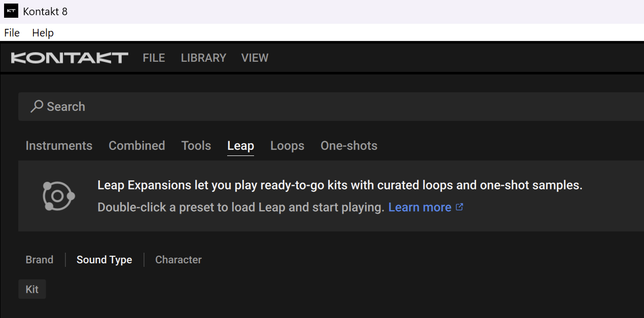Switch to the One-shots tab
The image size is (644, 318).
[349, 146]
